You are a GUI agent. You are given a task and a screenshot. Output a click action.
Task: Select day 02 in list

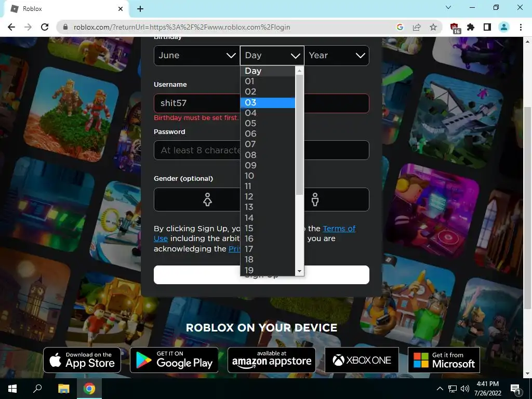click(x=268, y=92)
